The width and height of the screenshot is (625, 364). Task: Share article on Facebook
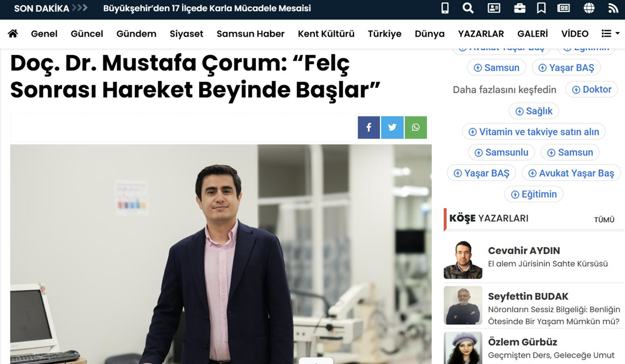coord(369,127)
